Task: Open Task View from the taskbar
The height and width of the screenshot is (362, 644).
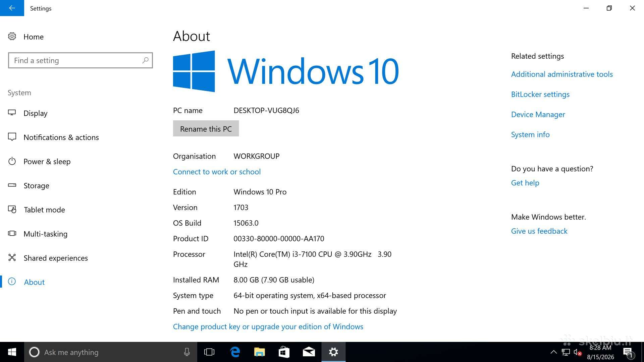Action: coord(209,352)
